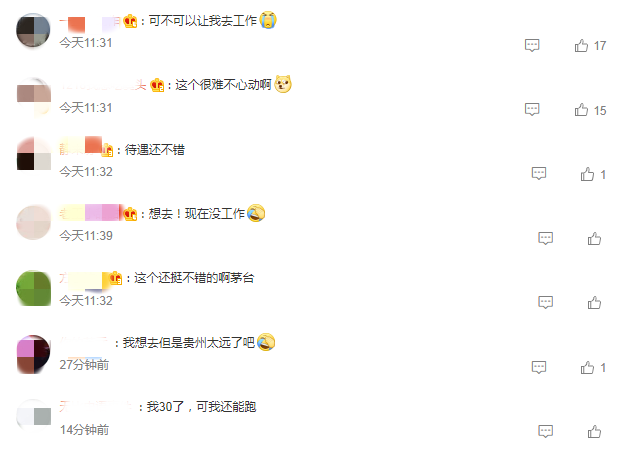Open the avatar of the 贵州太远 commenter
This screenshot has height=456, width=625.
(x=33, y=354)
